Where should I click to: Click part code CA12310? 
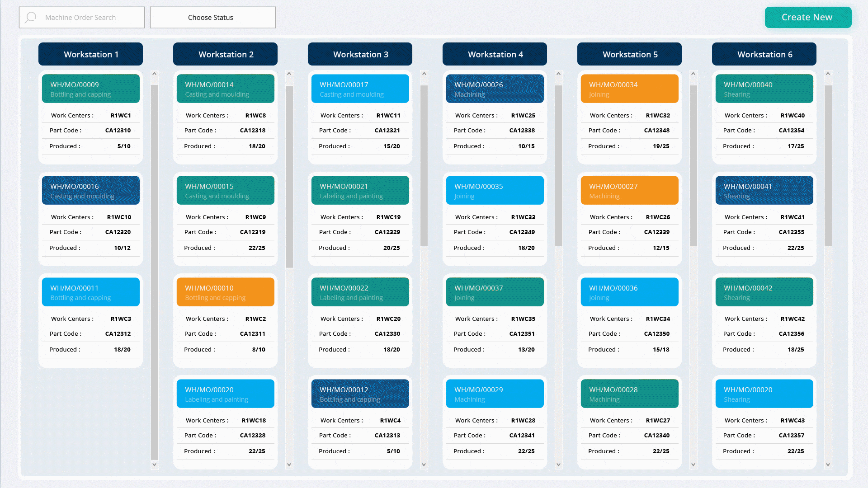pyautogui.click(x=118, y=131)
